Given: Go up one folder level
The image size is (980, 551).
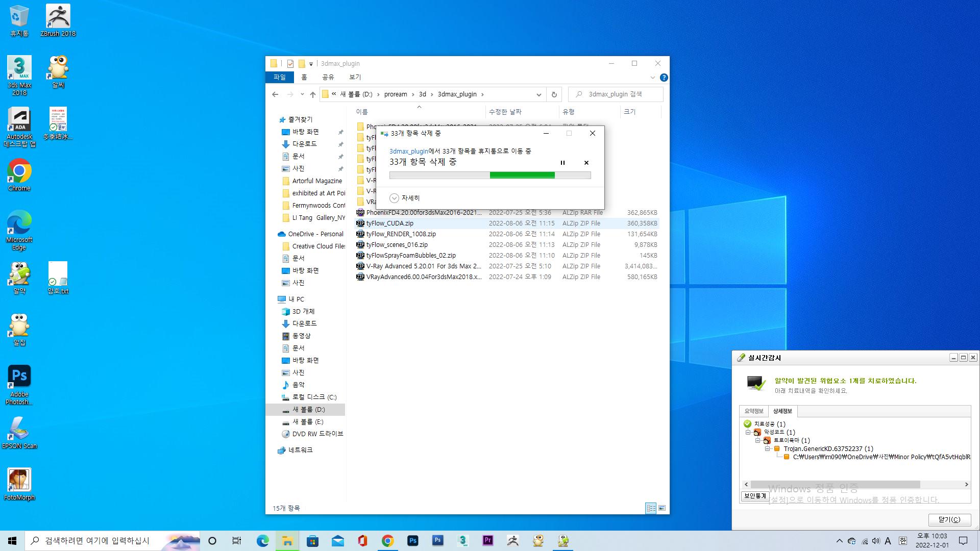Looking at the screenshot, I should 313,94.
